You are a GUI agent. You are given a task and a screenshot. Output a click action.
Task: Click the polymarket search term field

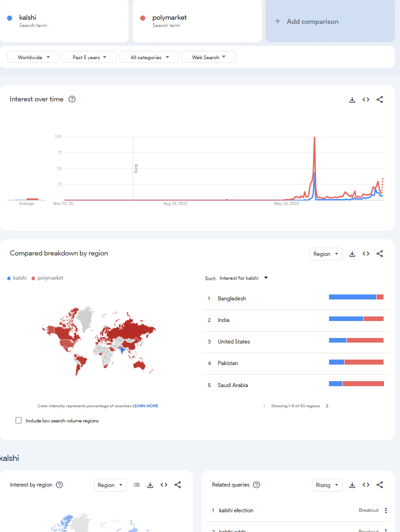pos(197,21)
